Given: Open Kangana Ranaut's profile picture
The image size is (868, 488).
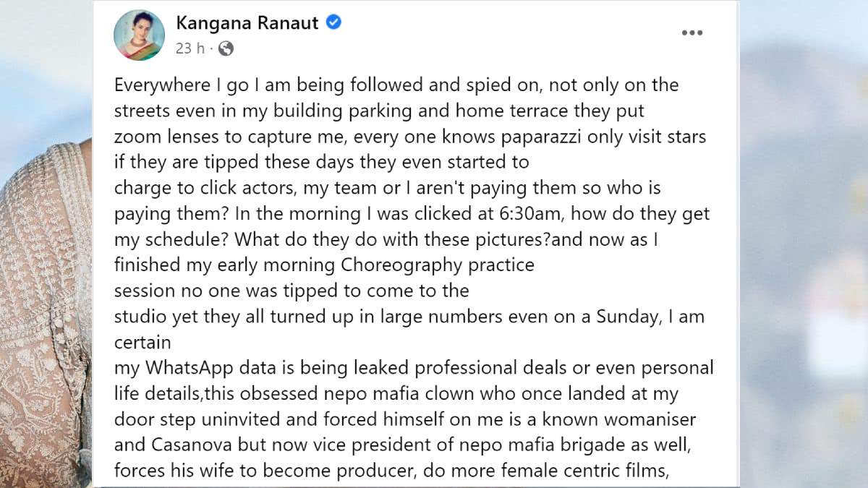Looking at the screenshot, I should pyautogui.click(x=139, y=35).
